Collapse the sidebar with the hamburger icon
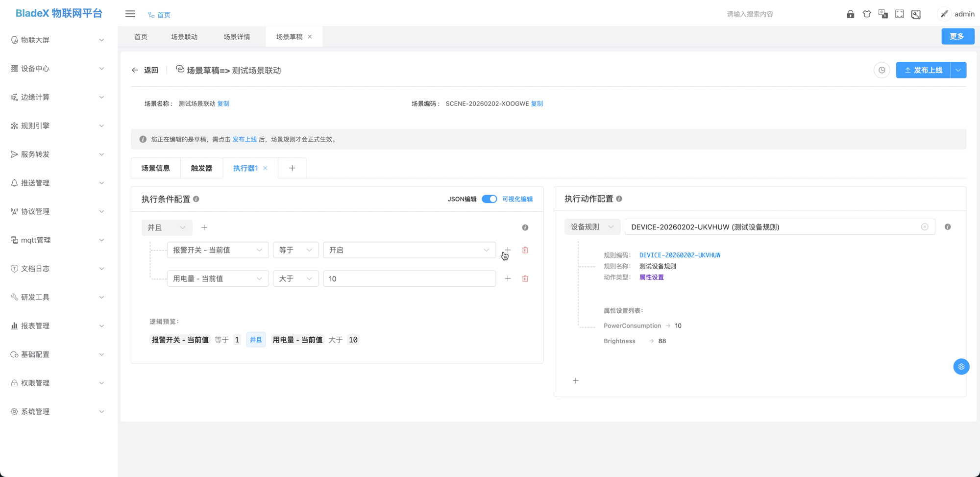This screenshot has width=980, height=477. point(130,14)
